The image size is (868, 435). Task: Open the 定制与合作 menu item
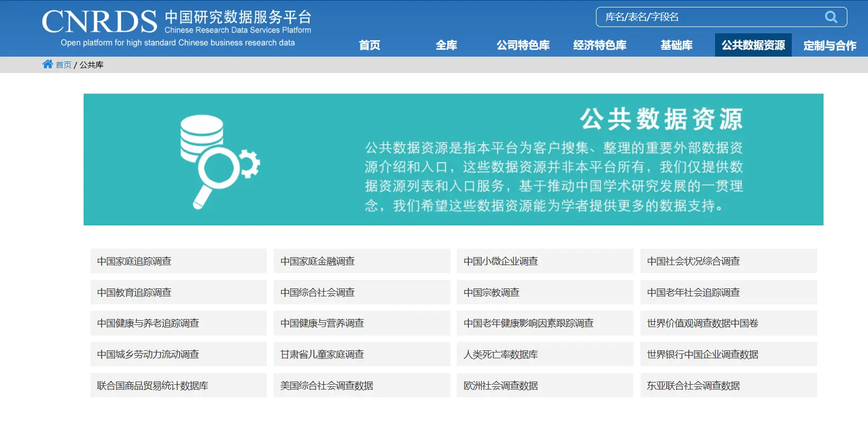(x=829, y=46)
